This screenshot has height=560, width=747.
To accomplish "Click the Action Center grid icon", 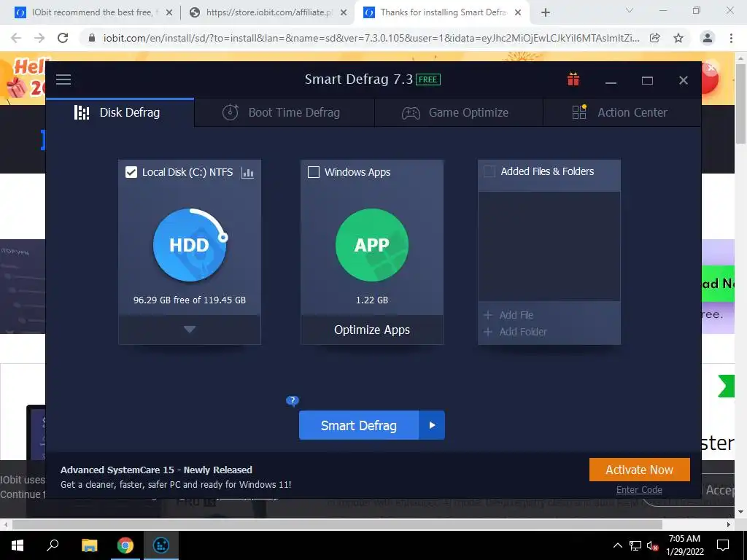I will tap(579, 112).
